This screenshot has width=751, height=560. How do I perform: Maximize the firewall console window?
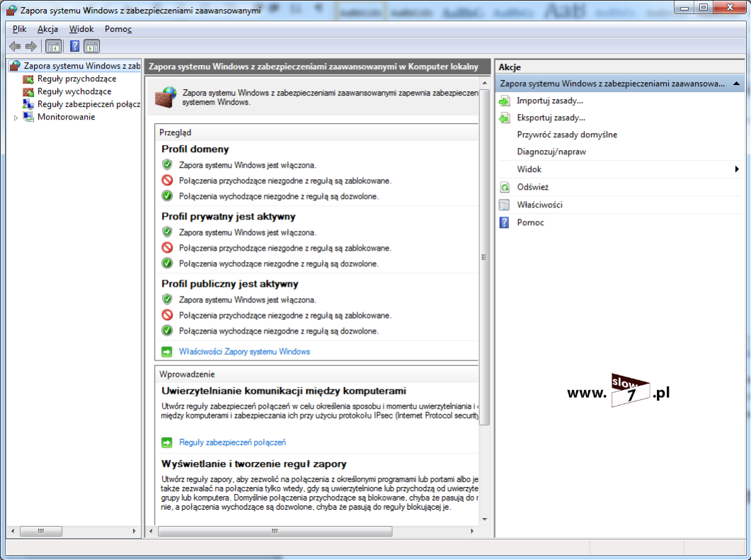pos(703,7)
